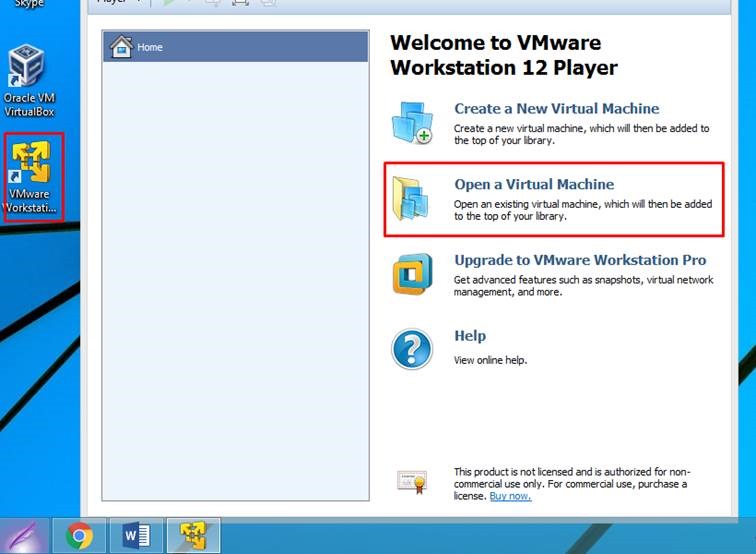
Task: Click the purple feather taskbar icon
Action: (24, 536)
